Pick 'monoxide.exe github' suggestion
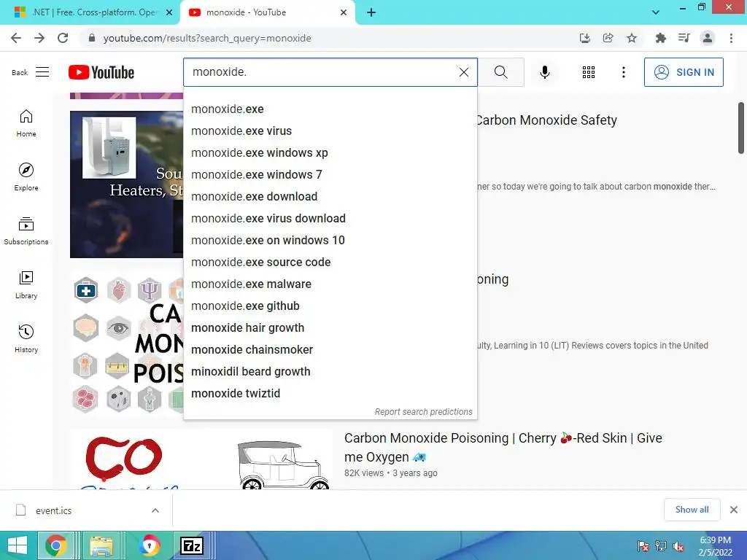747x560 pixels. pos(330,306)
